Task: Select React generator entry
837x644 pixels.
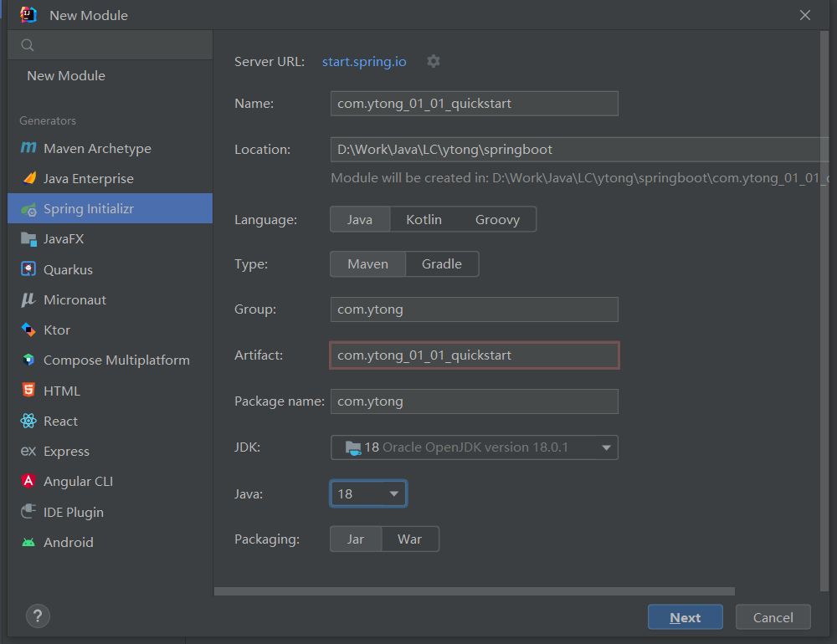Action: pyautogui.click(x=110, y=421)
